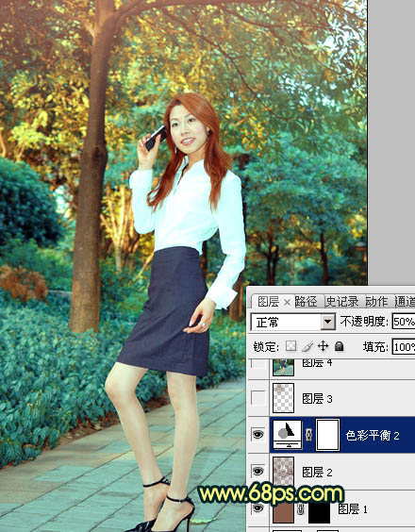415x532 pixels.
Task: Open the 正常 blend mode dropdown
Action: [328, 322]
